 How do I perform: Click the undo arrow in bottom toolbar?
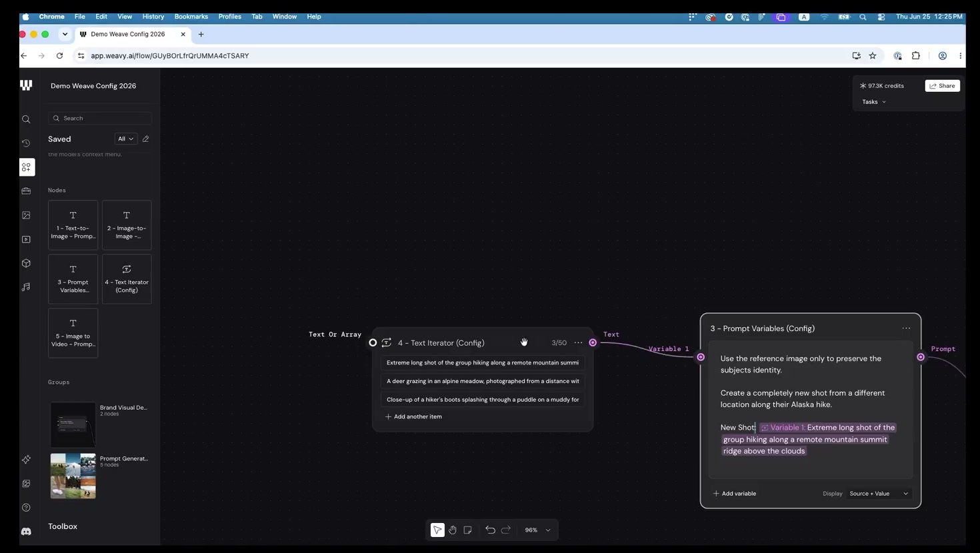click(x=490, y=530)
